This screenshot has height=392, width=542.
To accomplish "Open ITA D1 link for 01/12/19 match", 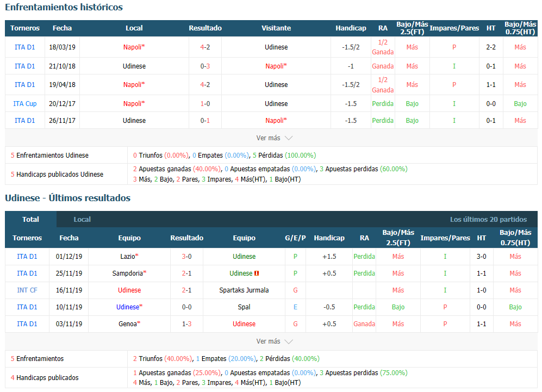I will point(27,256).
